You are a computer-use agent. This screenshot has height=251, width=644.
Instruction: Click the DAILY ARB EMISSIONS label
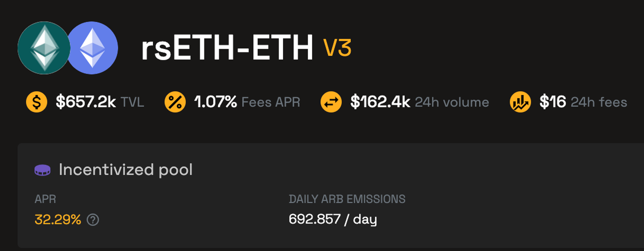click(x=347, y=199)
